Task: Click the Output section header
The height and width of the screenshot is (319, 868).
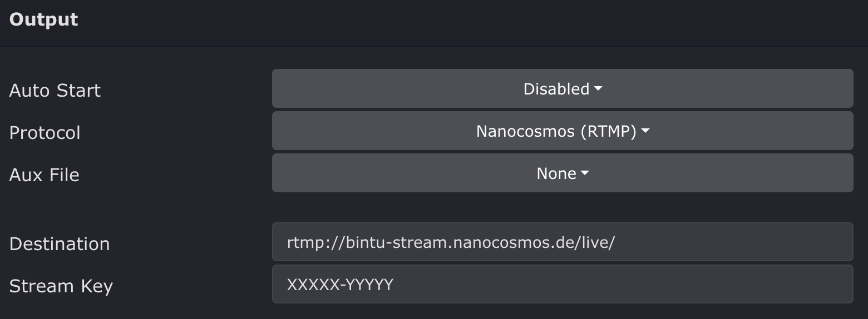Action: tap(44, 20)
